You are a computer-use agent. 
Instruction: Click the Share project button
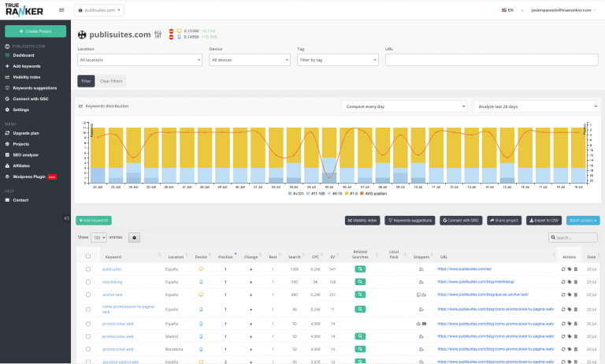coord(504,221)
